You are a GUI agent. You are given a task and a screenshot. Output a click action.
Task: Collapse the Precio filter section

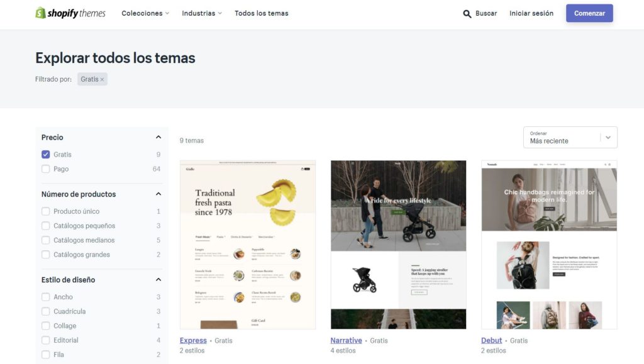coord(158,137)
